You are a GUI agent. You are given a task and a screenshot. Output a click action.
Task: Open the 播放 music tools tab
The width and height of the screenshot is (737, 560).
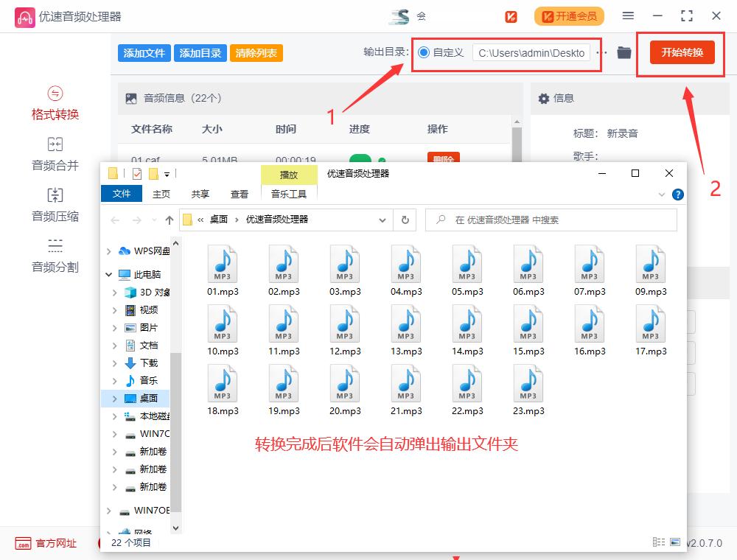tap(289, 175)
